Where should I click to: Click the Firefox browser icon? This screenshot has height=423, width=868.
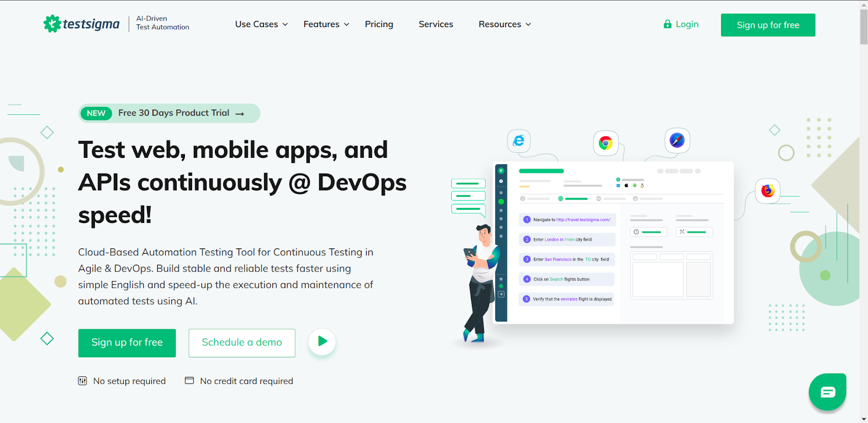pyautogui.click(x=768, y=191)
